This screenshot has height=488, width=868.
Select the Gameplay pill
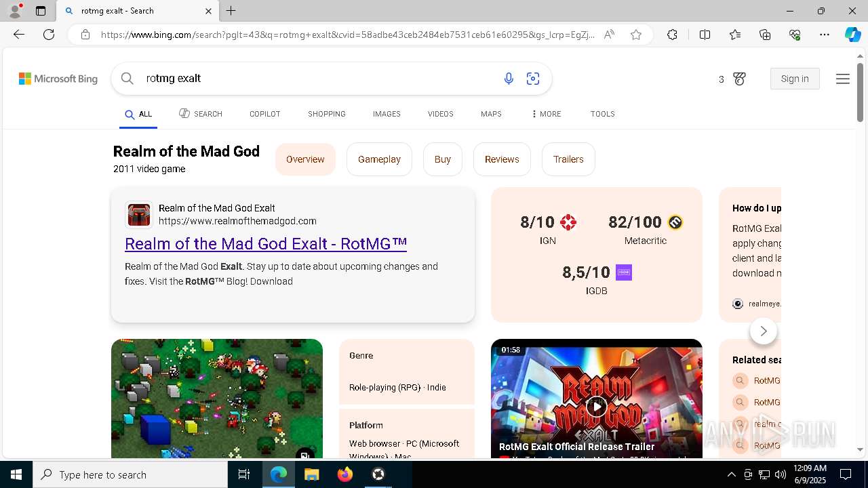(x=379, y=159)
